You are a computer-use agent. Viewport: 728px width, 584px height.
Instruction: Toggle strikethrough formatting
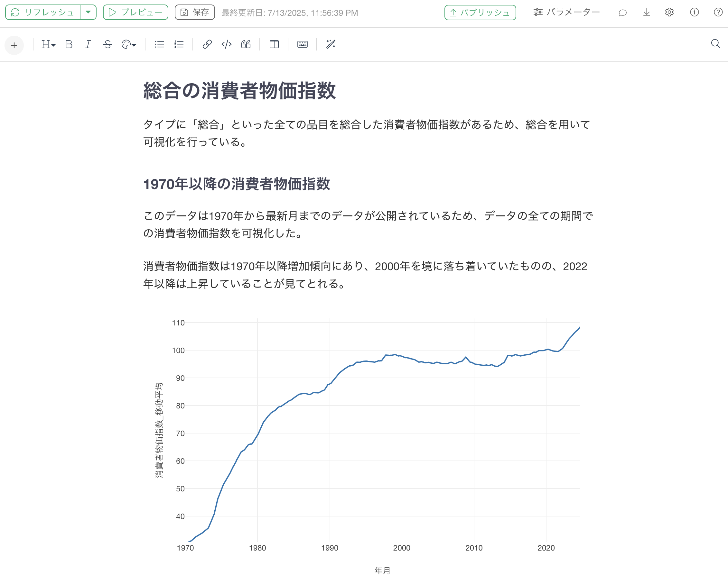coord(108,44)
